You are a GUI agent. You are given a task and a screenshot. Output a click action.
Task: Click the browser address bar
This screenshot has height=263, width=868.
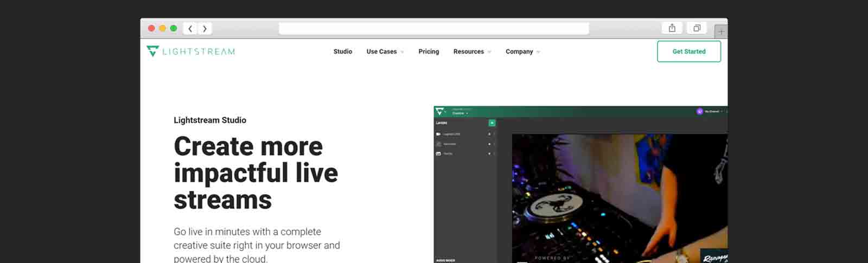pos(433,28)
